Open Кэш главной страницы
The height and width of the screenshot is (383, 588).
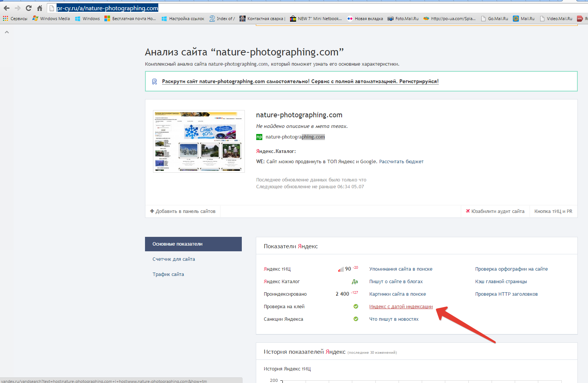[x=501, y=282]
